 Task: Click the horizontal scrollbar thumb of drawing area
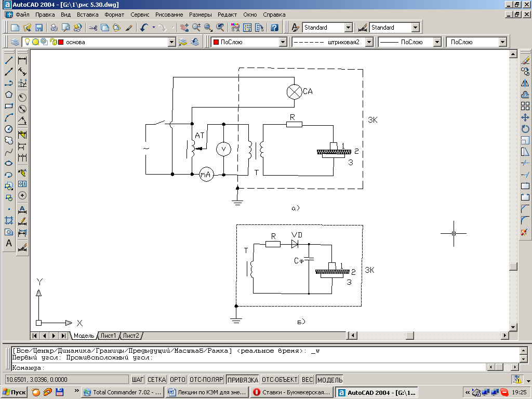click(x=410, y=336)
